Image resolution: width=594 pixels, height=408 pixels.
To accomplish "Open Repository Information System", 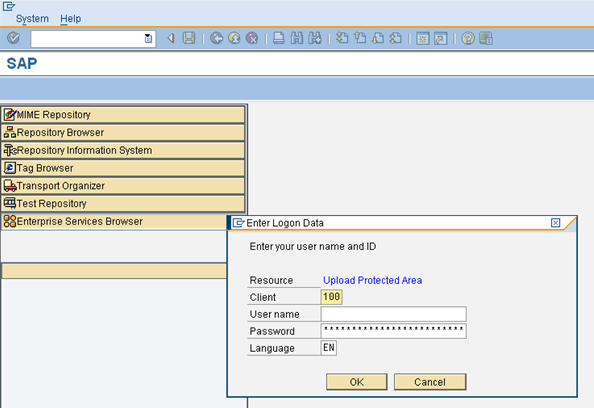I will tap(123, 150).
